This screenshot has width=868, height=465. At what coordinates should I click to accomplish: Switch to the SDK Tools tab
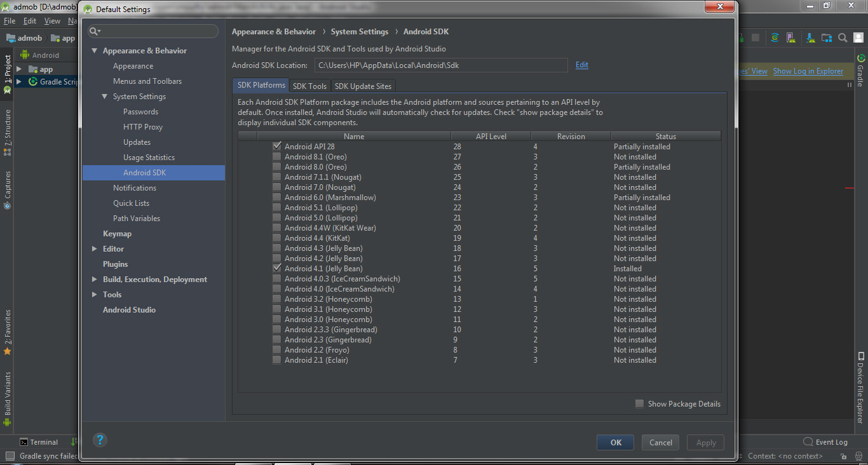309,86
